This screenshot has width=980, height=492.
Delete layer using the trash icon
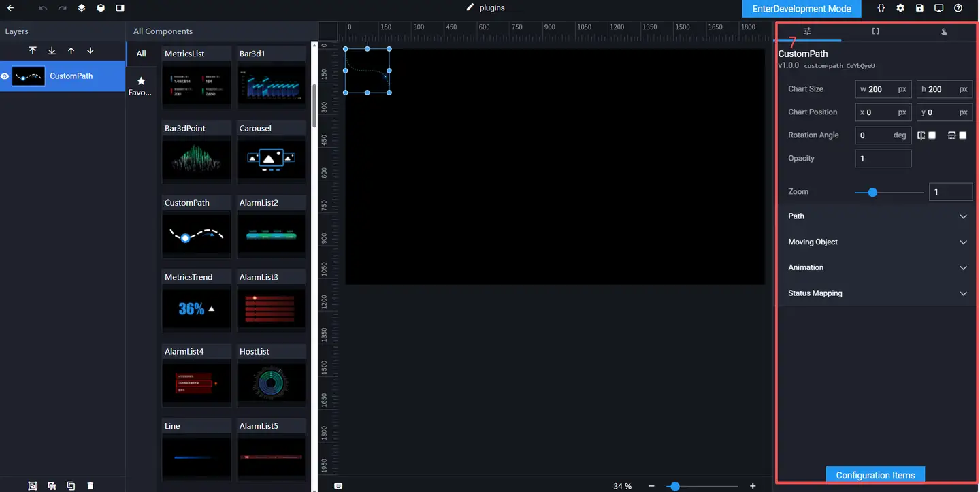(91, 486)
